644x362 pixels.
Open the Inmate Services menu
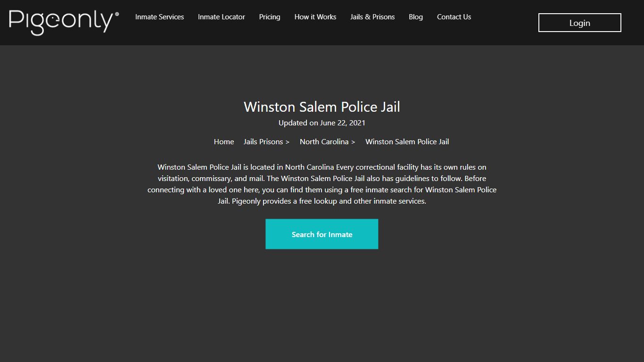coord(159,17)
